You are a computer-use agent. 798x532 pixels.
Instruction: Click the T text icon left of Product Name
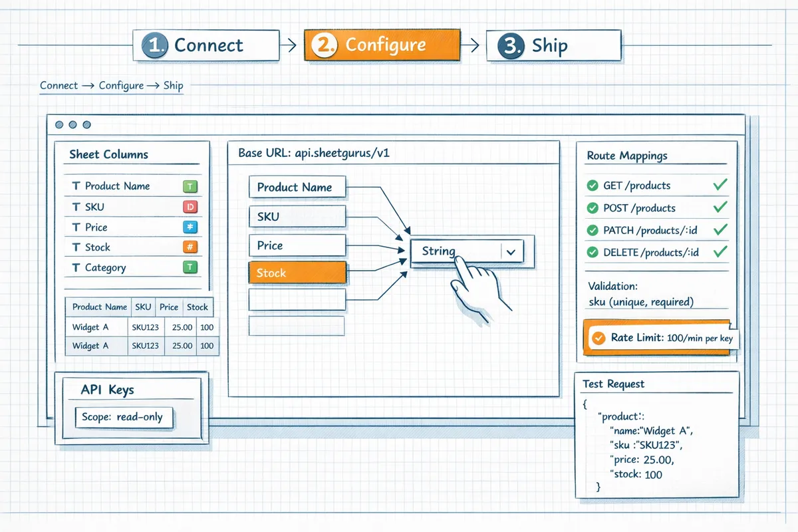pos(75,186)
